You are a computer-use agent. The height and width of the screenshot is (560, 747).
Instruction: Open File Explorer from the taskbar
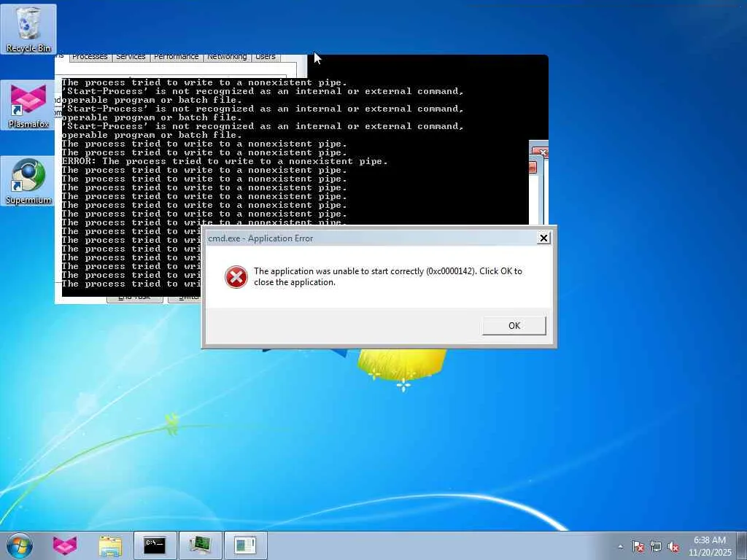(x=111, y=545)
